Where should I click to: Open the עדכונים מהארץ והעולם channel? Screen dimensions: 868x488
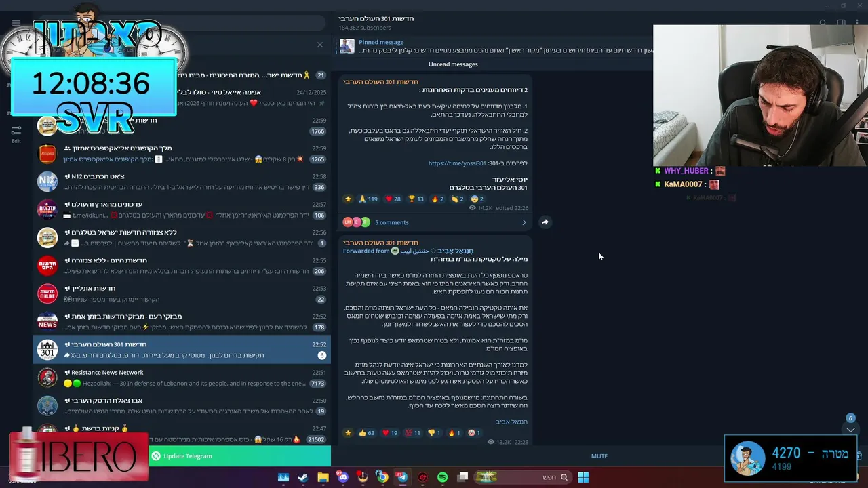coord(182,209)
